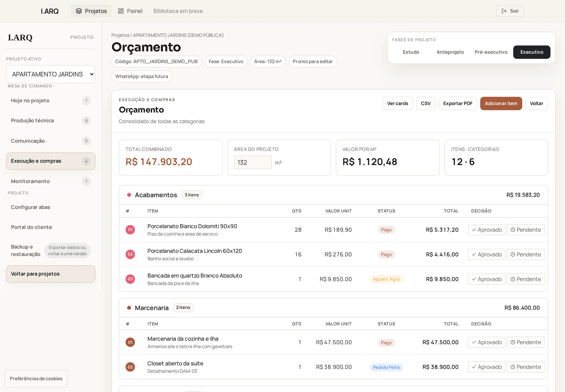This screenshot has height=392, width=565.
Task: Mark Bancada em quartzo as Pendente
Action: click(x=526, y=279)
